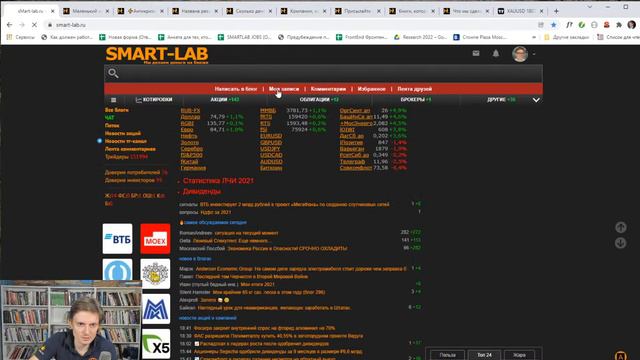This screenshot has height=360, width=640.
Task: Click the Chrome profile avatar in the toolbar
Action: click(x=631, y=25)
